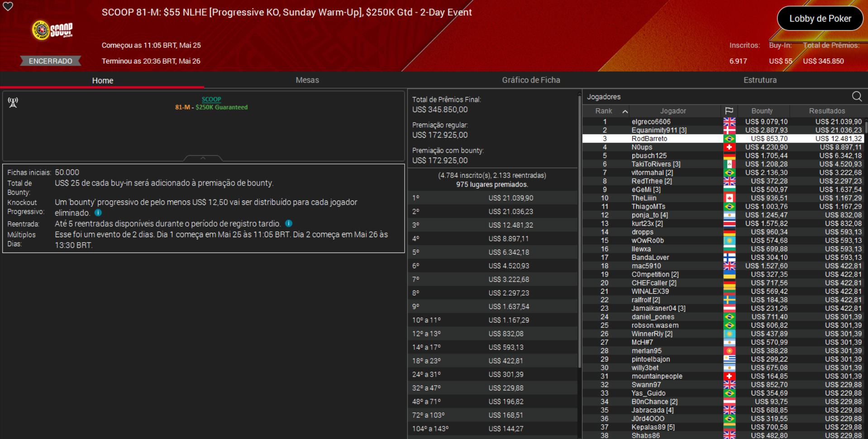Click the 48º a 71º prize row
The width and height of the screenshot is (868, 439).
coord(493,401)
